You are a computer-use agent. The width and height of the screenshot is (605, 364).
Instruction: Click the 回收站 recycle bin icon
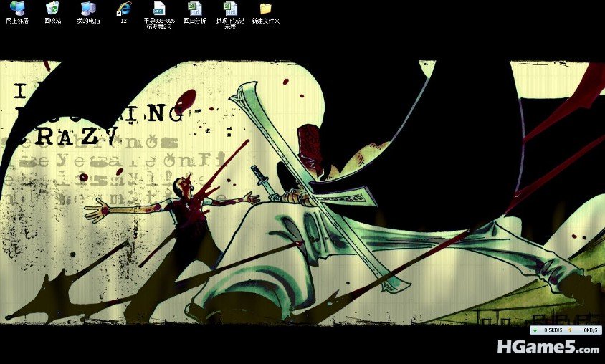click(52, 9)
